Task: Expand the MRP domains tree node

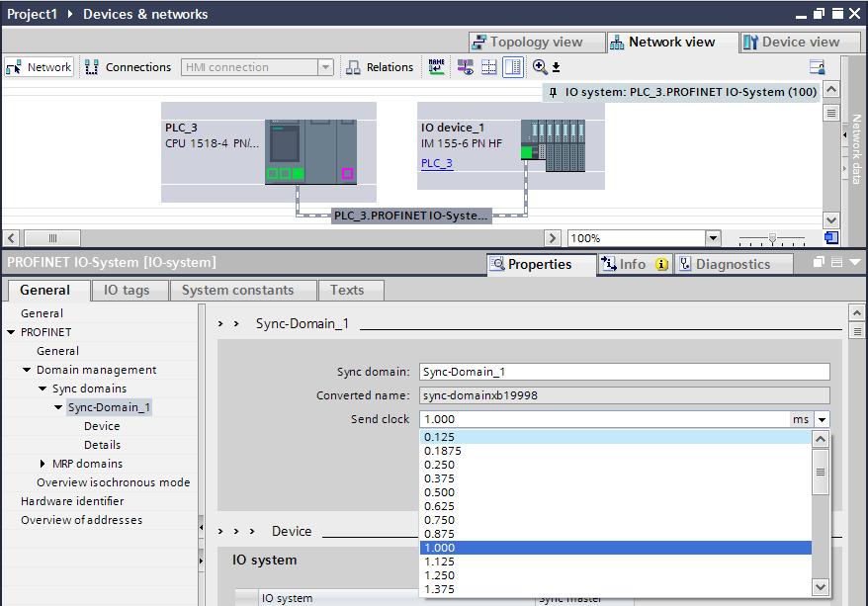Action: pyautogui.click(x=43, y=464)
